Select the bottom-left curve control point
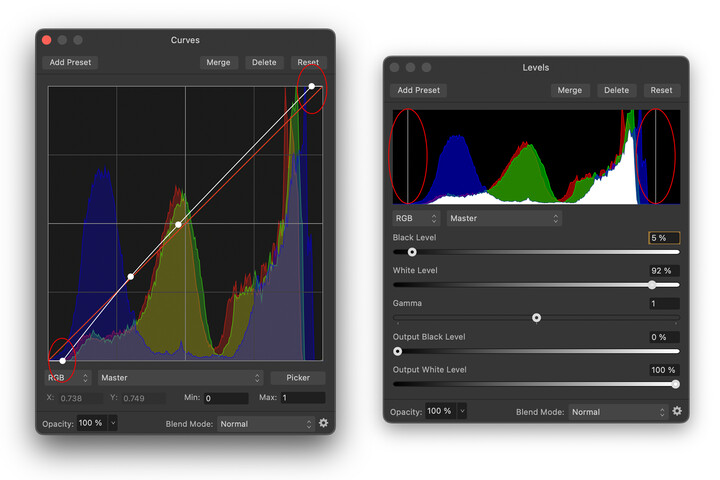 (x=62, y=361)
